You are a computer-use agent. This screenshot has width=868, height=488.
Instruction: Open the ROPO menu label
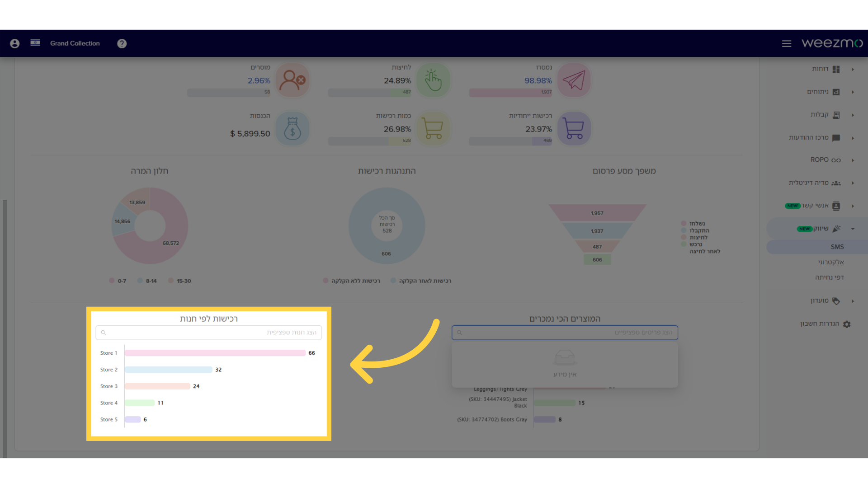point(820,160)
